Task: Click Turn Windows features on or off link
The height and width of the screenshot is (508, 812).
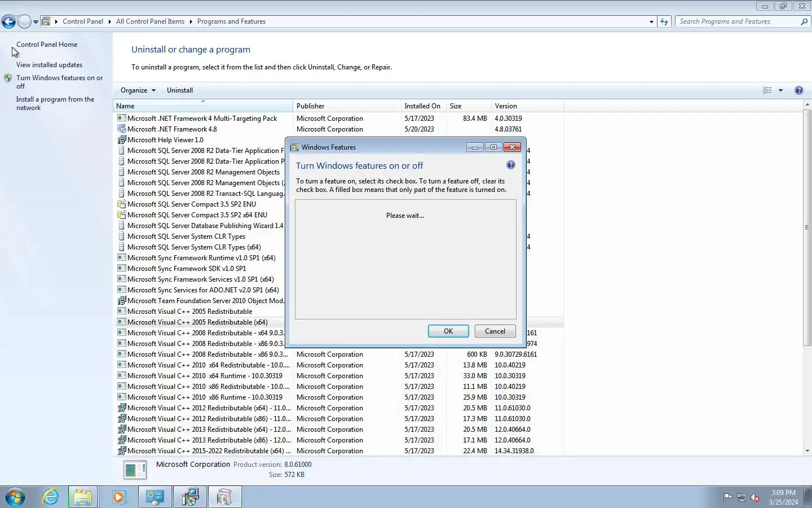Action: click(59, 82)
